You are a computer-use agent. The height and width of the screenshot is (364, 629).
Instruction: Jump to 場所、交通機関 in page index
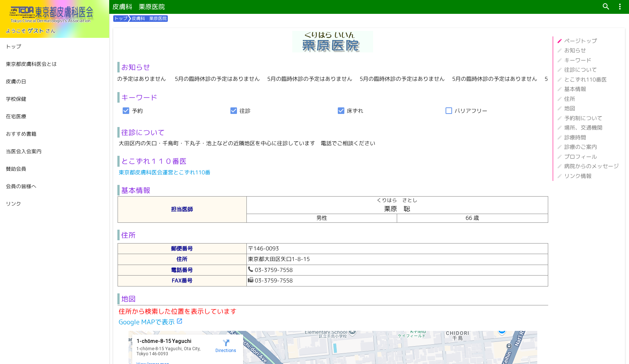click(583, 127)
